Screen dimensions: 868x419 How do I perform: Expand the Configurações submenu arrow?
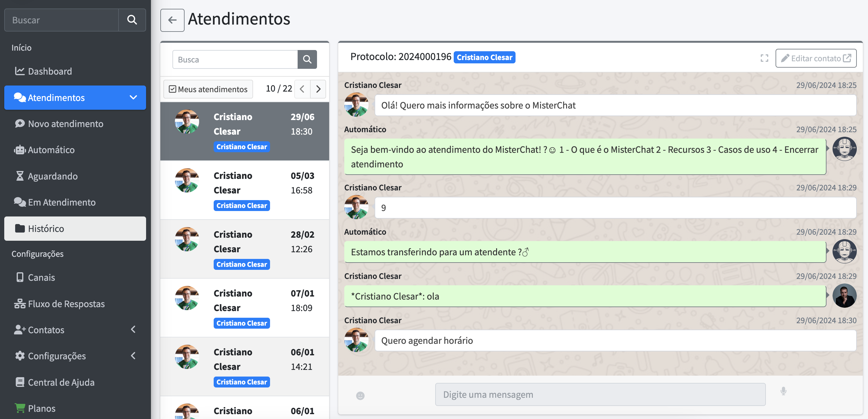point(133,356)
